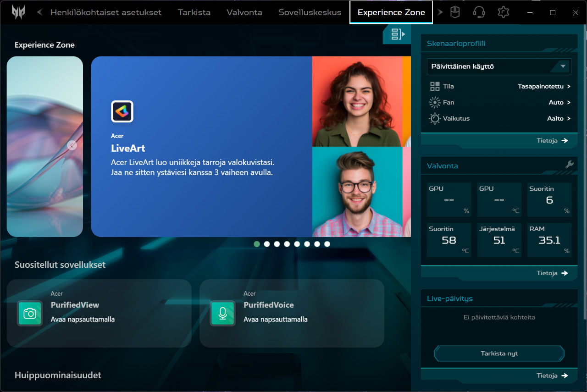Click the Suositellut sovellukset heading
Screen dimensions: 587x392
pyautogui.click(x=60, y=265)
